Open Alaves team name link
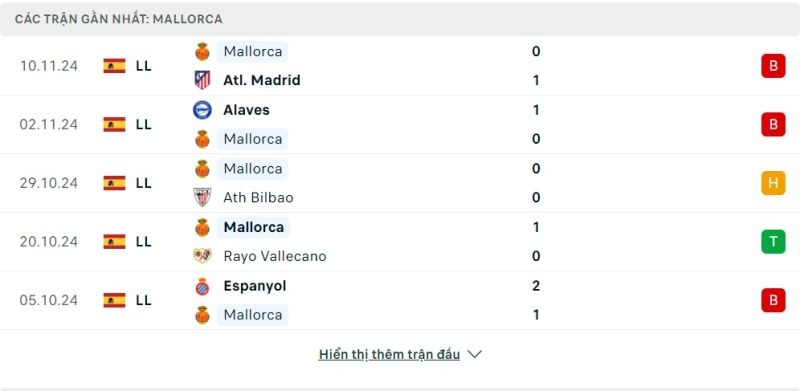This screenshot has height=391, width=800. (x=246, y=110)
